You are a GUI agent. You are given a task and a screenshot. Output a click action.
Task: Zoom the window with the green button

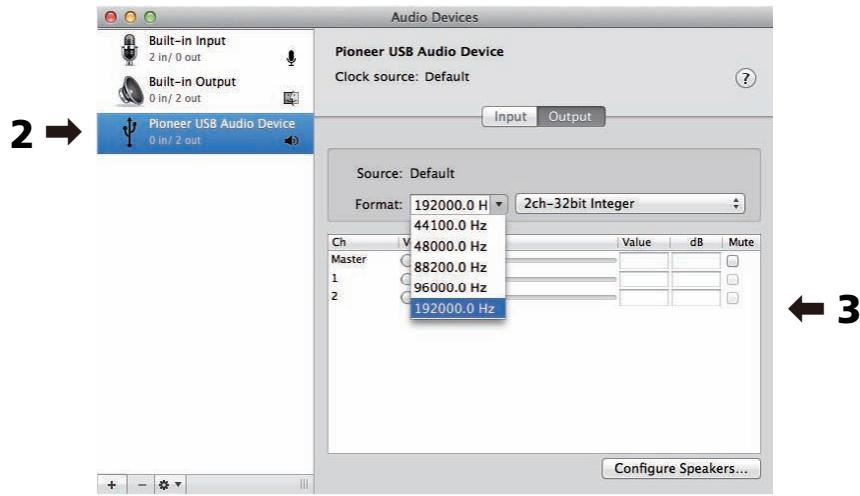pos(150,17)
